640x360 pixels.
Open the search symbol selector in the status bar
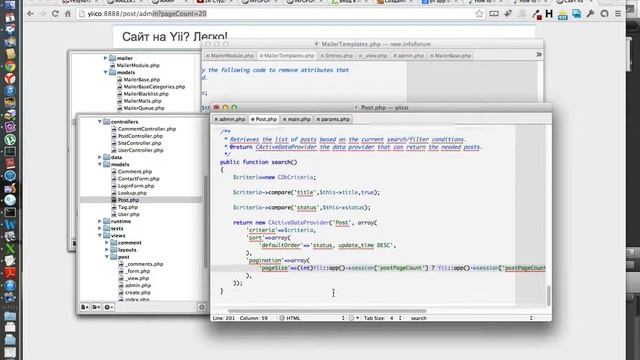pos(471,318)
